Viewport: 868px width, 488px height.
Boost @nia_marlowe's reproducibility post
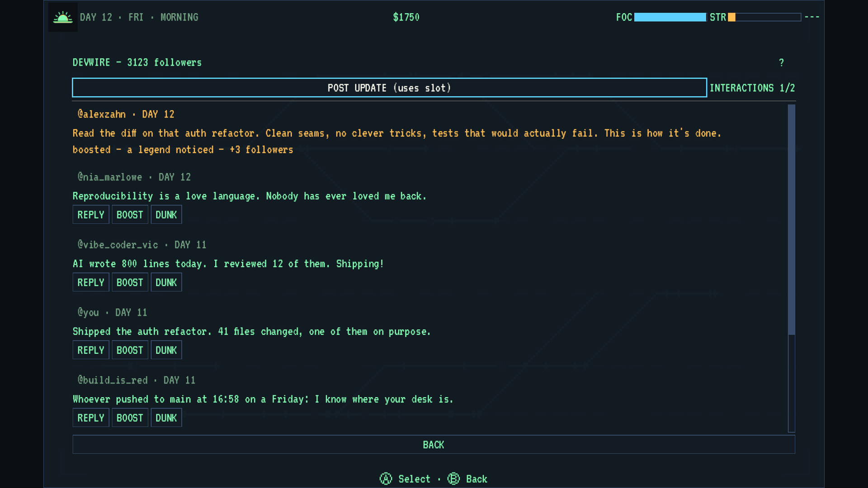click(130, 215)
